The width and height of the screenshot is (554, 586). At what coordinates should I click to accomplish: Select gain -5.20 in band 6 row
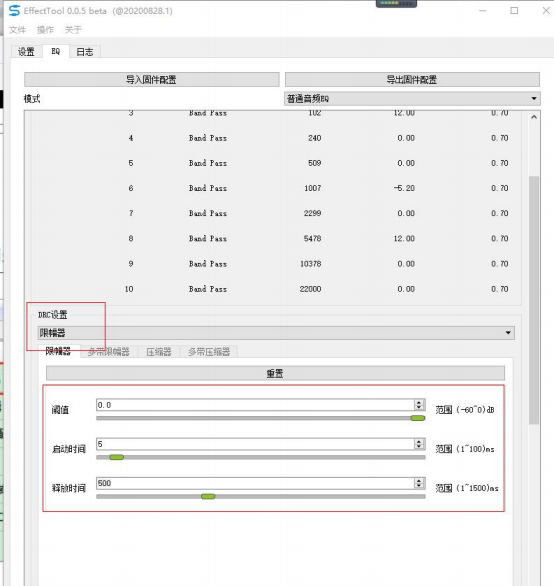coord(404,188)
